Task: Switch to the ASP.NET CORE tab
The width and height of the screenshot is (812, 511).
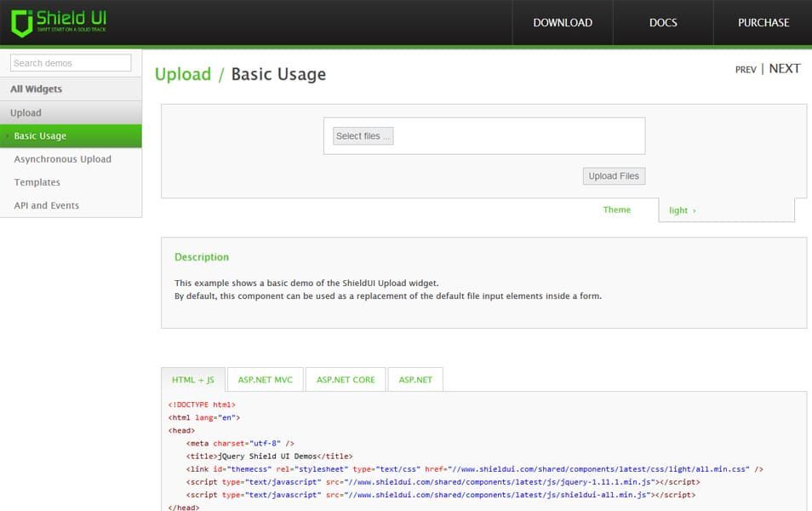Action: (x=346, y=379)
